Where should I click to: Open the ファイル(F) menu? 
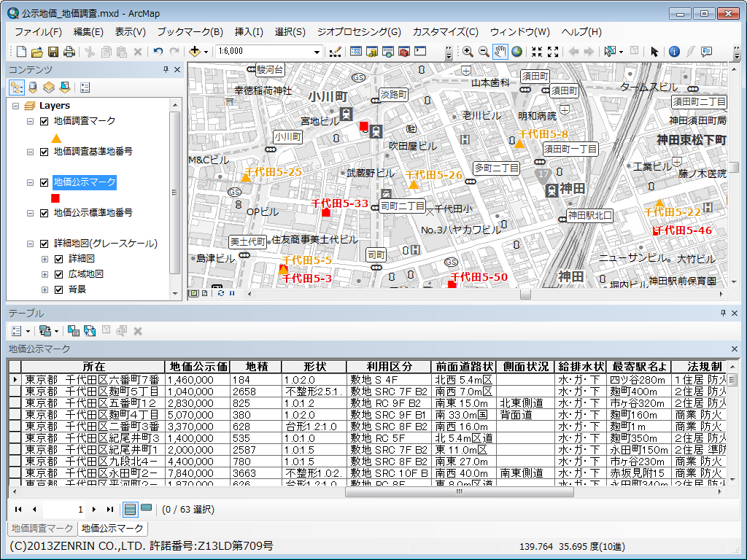point(38,32)
